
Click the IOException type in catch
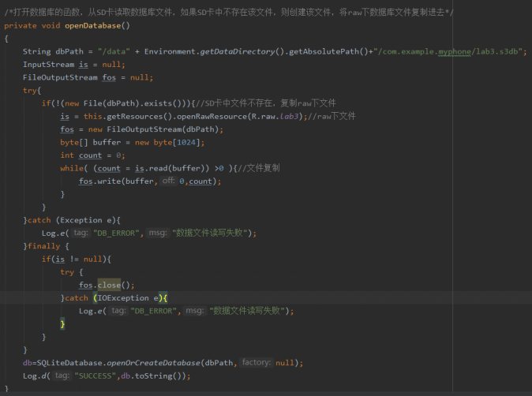click(123, 298)
